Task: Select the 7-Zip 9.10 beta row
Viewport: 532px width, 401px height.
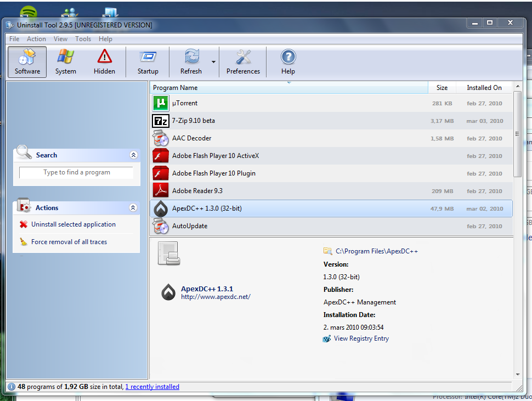Action: coord(331,121)
